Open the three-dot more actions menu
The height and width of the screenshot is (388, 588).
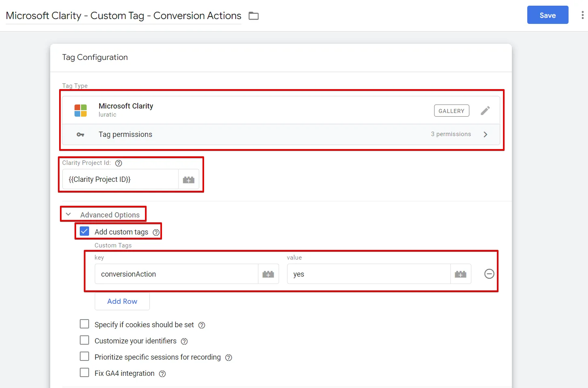click(x=582, y=15)
